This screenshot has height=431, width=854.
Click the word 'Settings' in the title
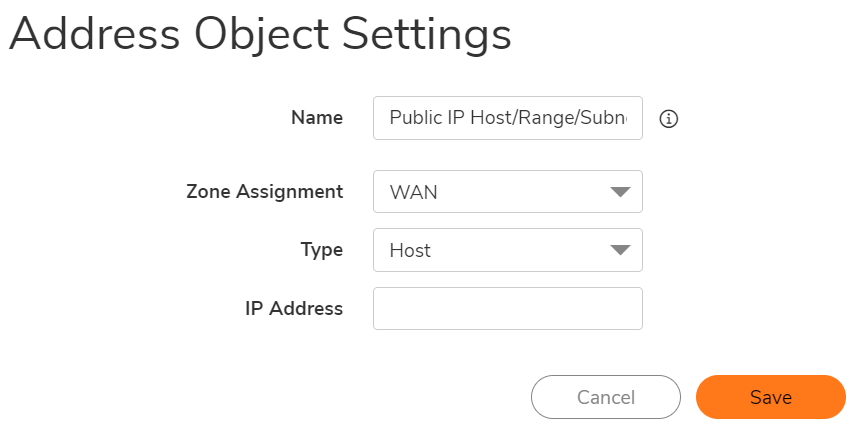[428, 35]
